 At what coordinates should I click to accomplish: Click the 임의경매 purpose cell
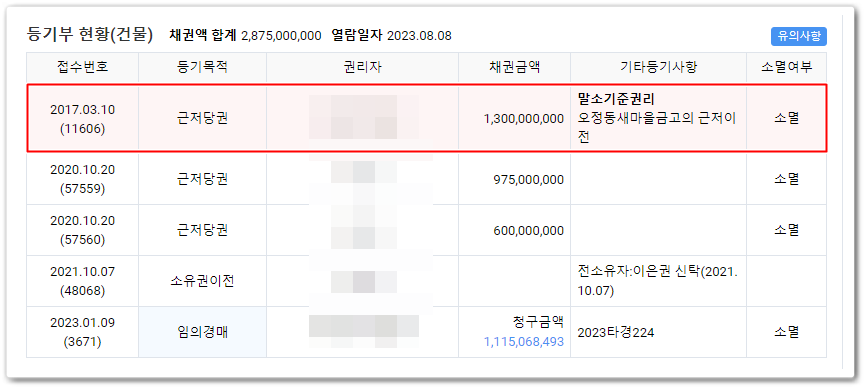click(x=202, y=332)
